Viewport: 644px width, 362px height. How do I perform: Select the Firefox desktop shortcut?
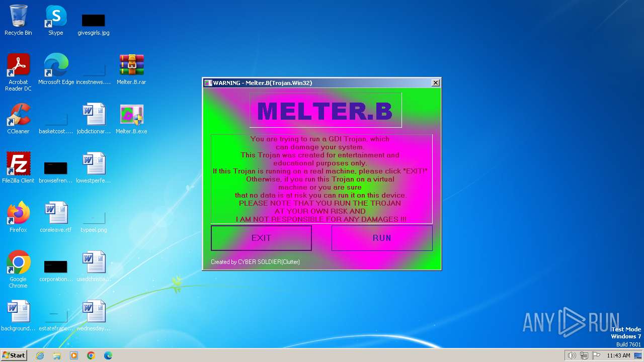click(18, 217)
